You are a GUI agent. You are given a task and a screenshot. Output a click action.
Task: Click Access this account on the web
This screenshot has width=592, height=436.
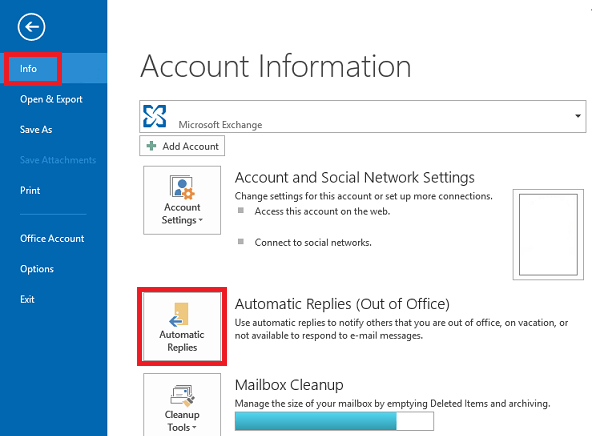click(322, 211)
